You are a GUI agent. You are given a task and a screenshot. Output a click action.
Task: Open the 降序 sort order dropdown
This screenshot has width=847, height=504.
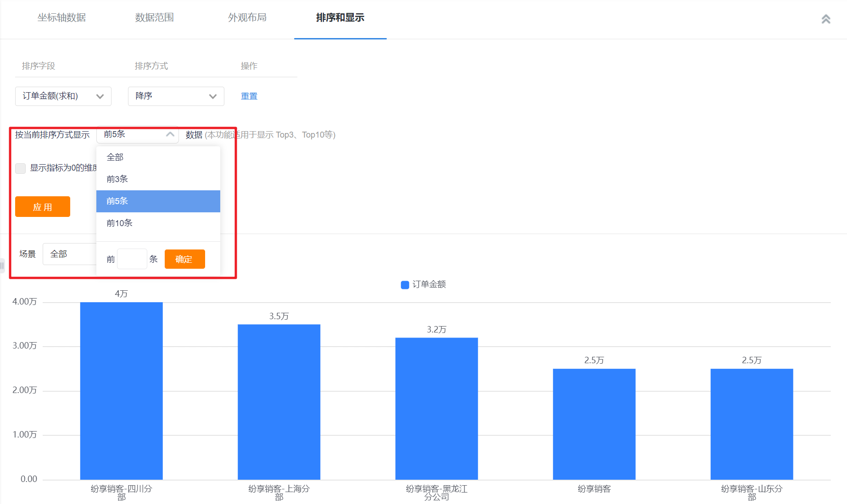(176, 96)
